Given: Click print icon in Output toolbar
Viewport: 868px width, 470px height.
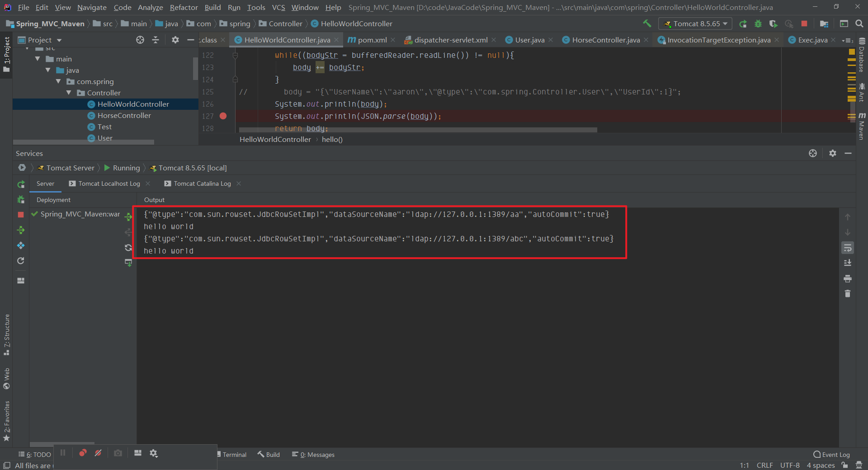Looking at the screenshot, I should tap(848, 278).
